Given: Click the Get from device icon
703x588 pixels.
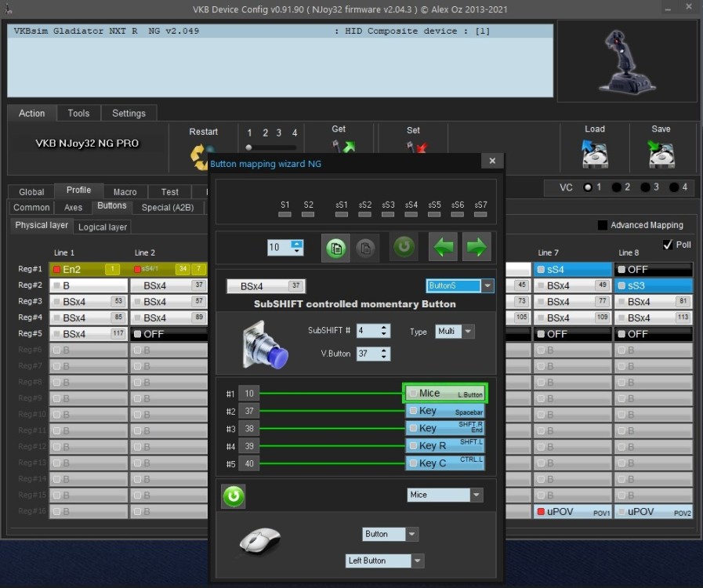Looking at the screenshot, I should (x=342, y=149).
